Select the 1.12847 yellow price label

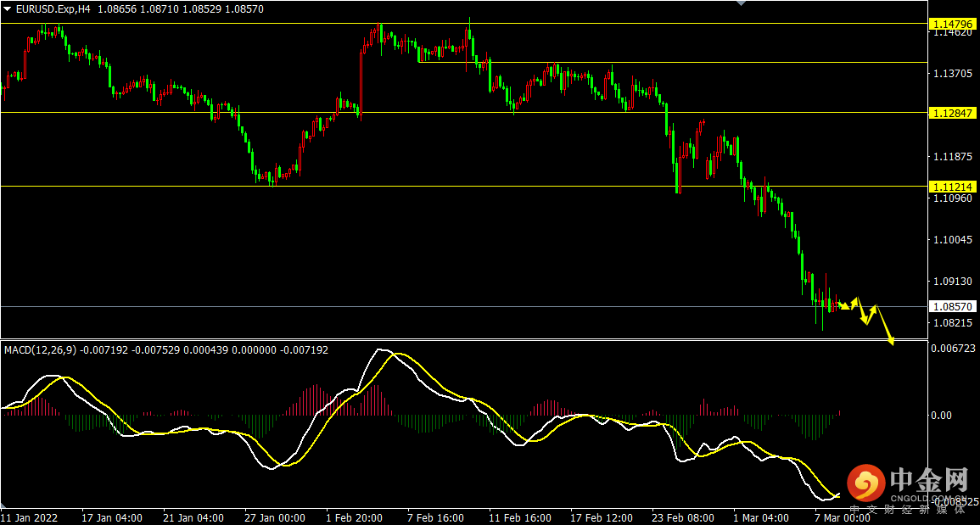952,113
